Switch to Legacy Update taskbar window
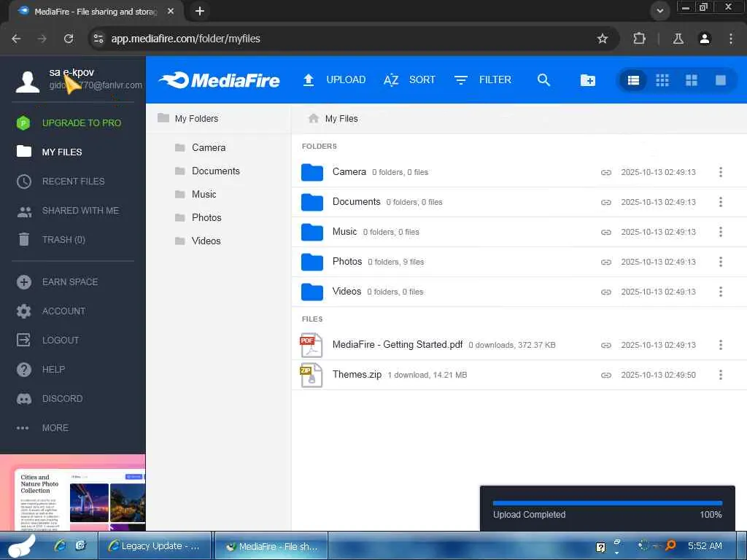The width and height of the screenshot is (747, 560). pos(155,545)
